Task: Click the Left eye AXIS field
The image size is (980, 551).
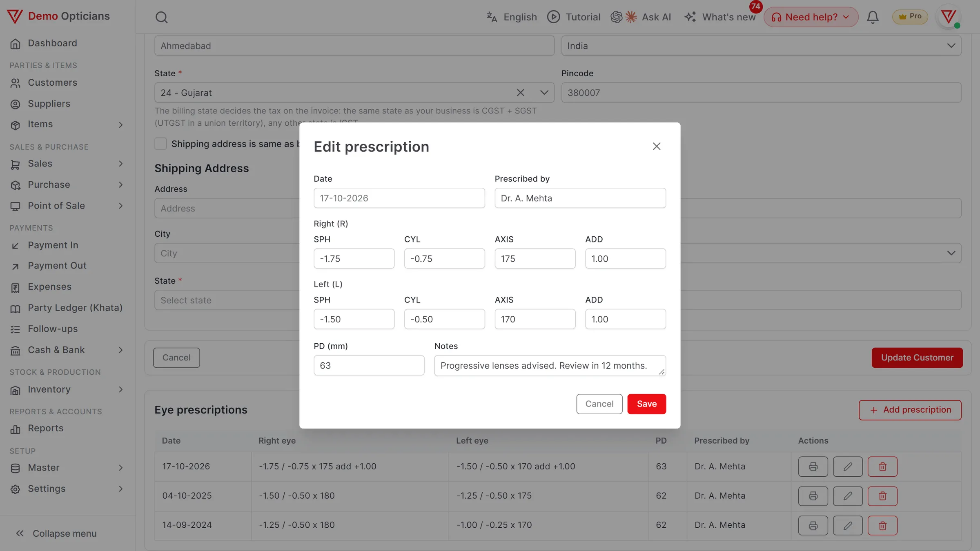Action: pos(535,319)
